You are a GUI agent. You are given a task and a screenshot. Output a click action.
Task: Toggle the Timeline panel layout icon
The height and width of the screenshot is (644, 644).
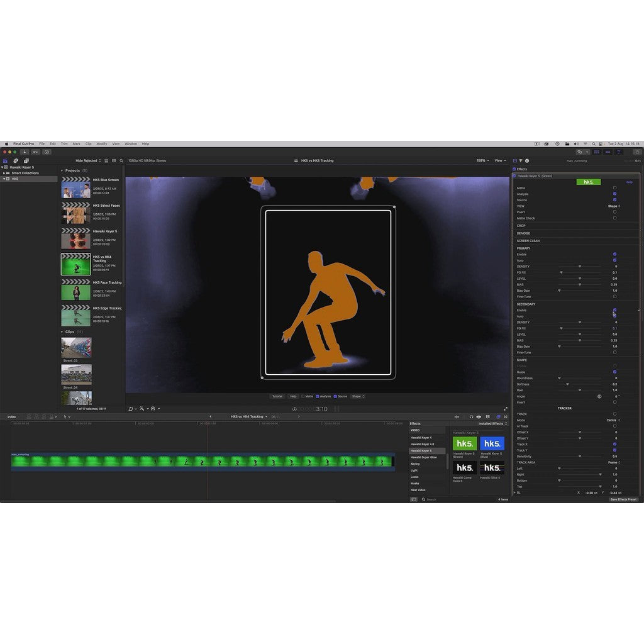608,152
